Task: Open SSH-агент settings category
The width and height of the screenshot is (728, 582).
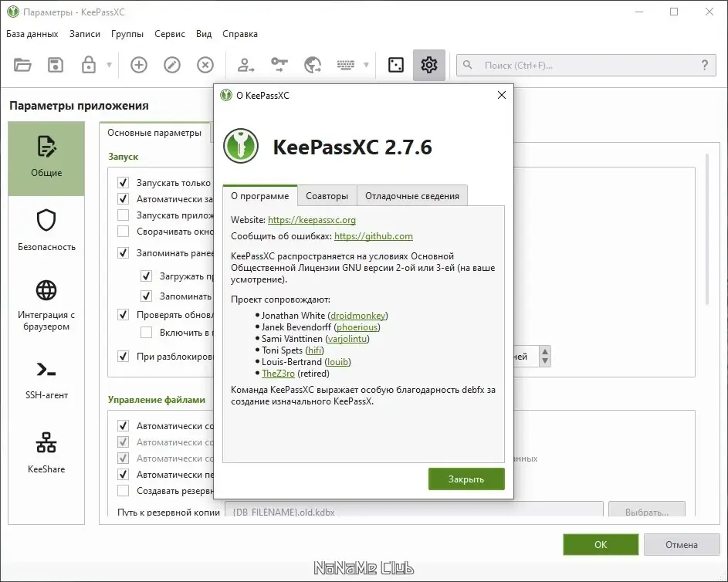Action: coord(46,380)
